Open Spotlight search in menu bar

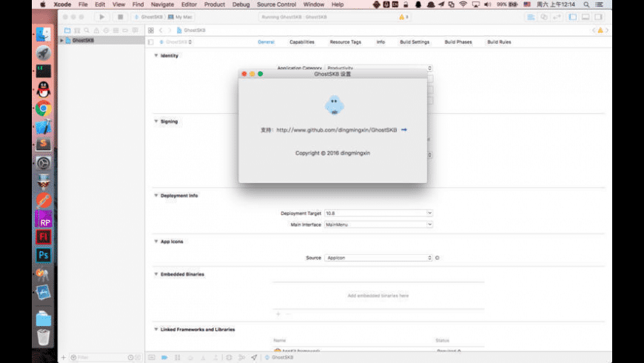point(586,4)
